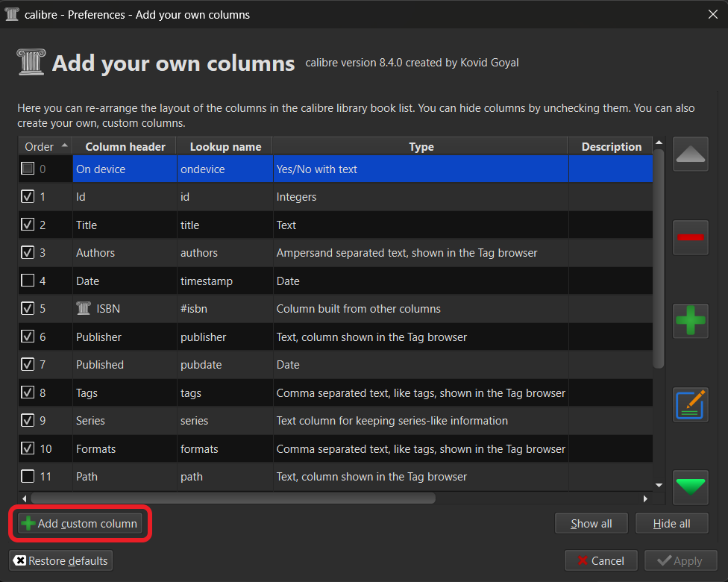Click the Id column header cell
Image resolution: width=728 pixels, height=582 pixels.
click(x=125, y=196)
